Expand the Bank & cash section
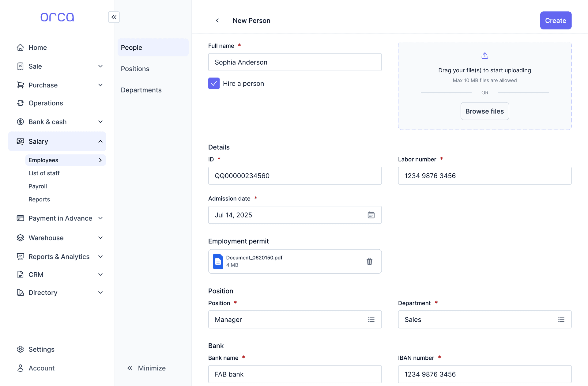The height and width of the screenshot is (386, 588). 100,122
